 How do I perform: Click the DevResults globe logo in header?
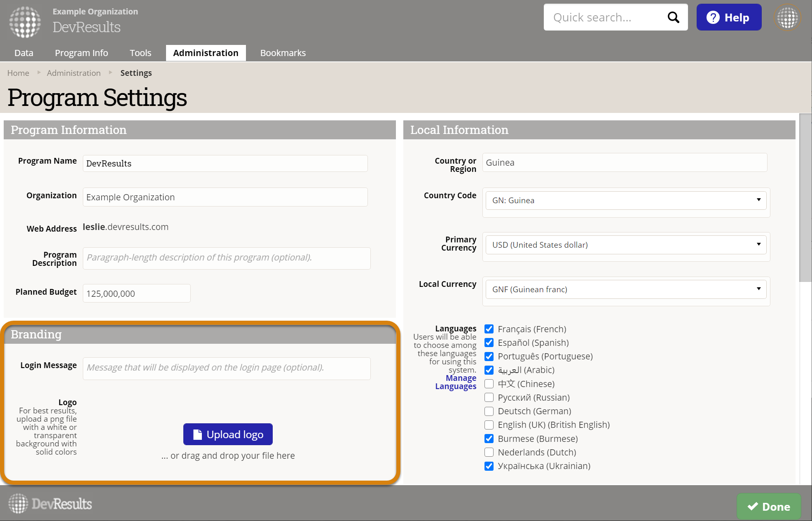point(25,21)
